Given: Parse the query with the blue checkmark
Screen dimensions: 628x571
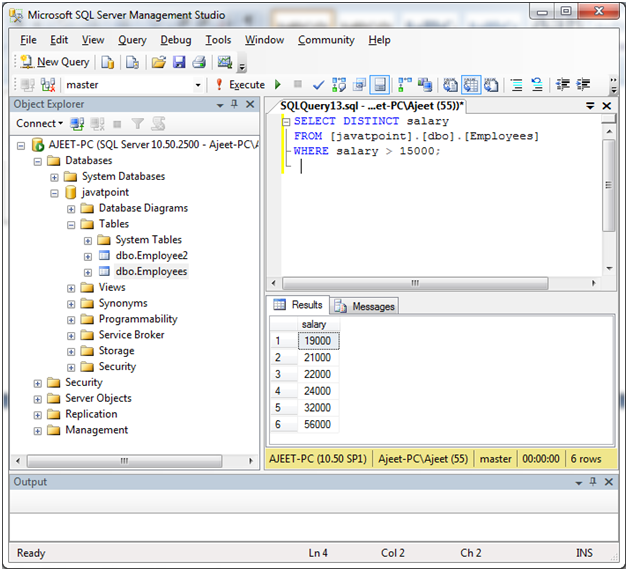Looking at the screenshot, I should tap(319, 85).
